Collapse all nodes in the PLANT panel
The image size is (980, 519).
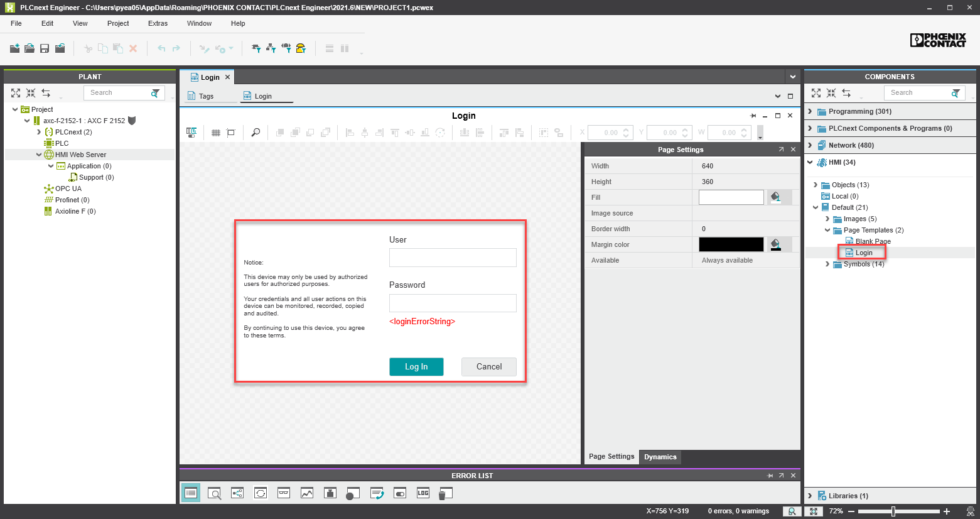(x=31, y=93)
